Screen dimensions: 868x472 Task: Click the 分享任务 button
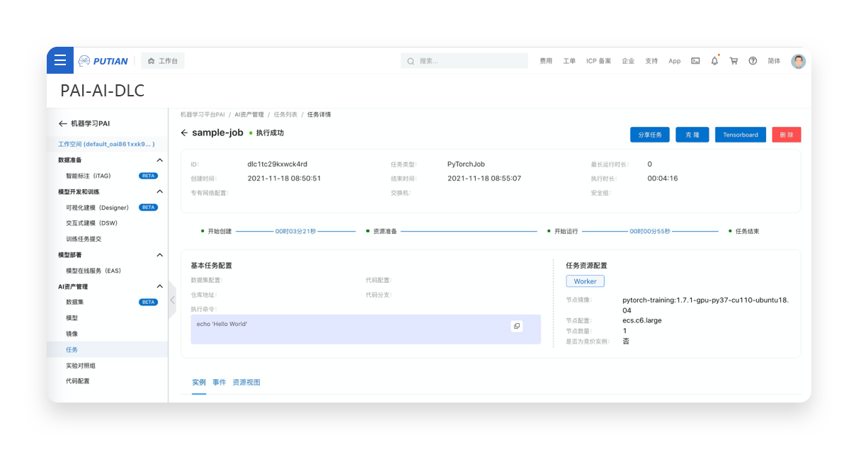click(650, 135)
